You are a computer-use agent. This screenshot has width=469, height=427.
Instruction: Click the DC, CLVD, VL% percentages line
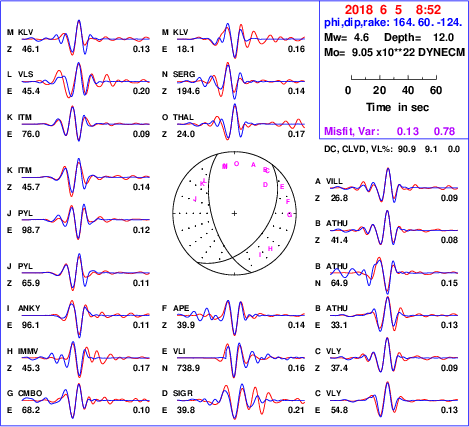click(x=392, y=149)
